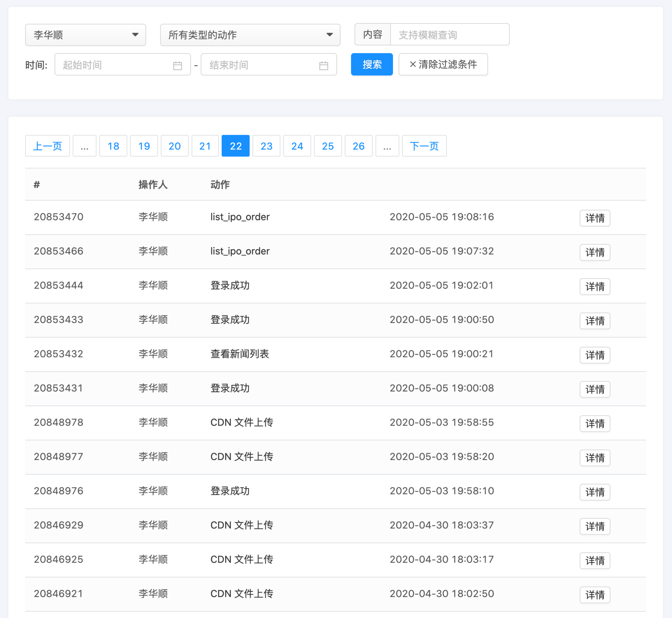Click the # column header
The width and height of the screenshot is (672, 618).
37,184
